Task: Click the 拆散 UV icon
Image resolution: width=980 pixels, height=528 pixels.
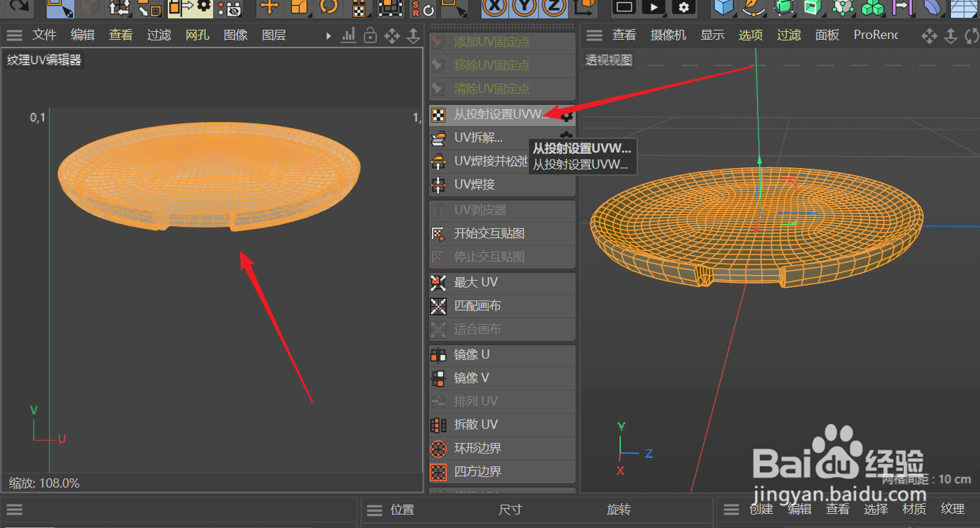Action: (x=438, y=425)
